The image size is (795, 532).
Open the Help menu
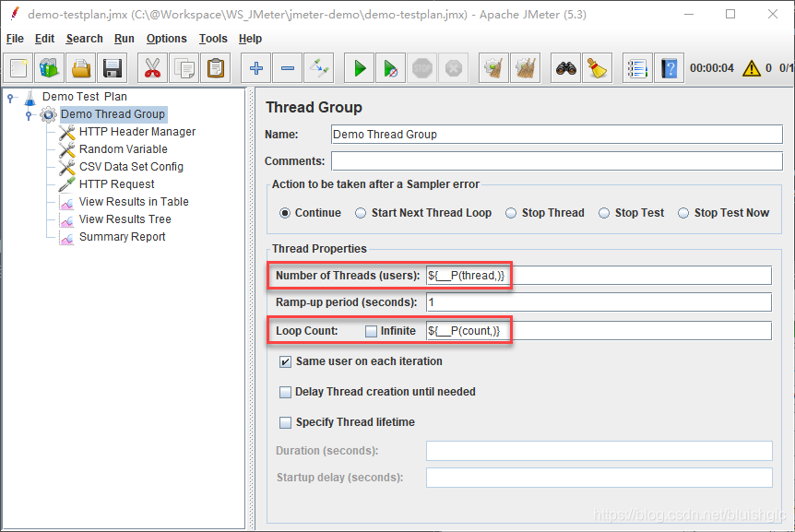(x=250, y=39)
